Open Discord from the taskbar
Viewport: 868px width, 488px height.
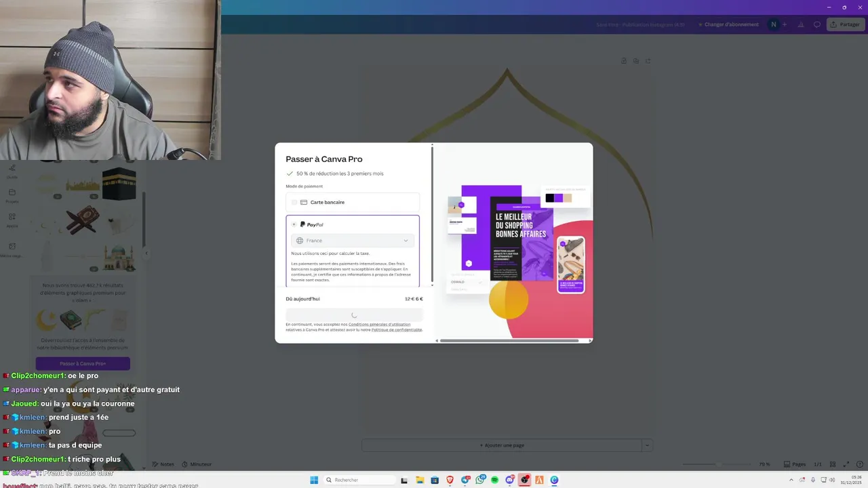tap(510, 480)
